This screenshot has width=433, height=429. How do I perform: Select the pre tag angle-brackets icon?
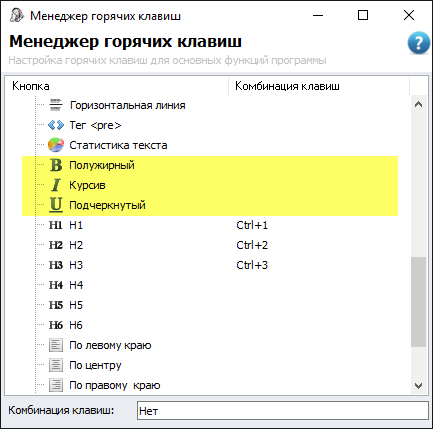[56, 125]
